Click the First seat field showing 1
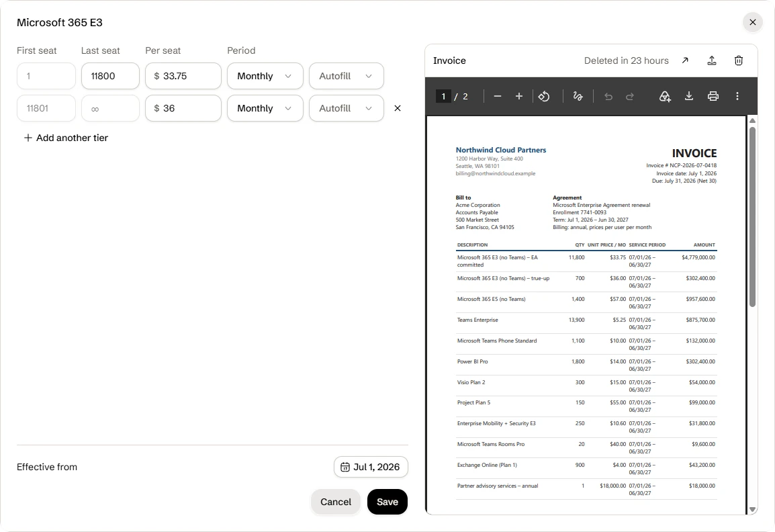Screen dimensions: 775x532 pos(46,76)
